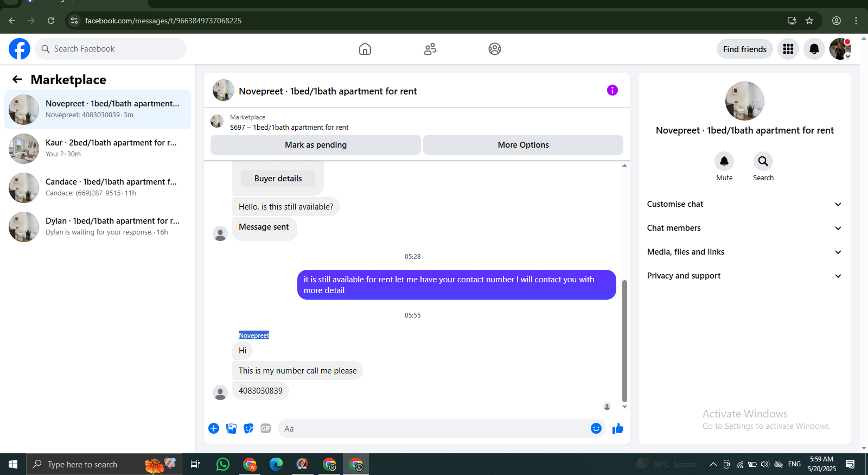This screenshot has height=475, width=868.
Task: Click the Windows taskbar search box
Action: coord(103,464)
